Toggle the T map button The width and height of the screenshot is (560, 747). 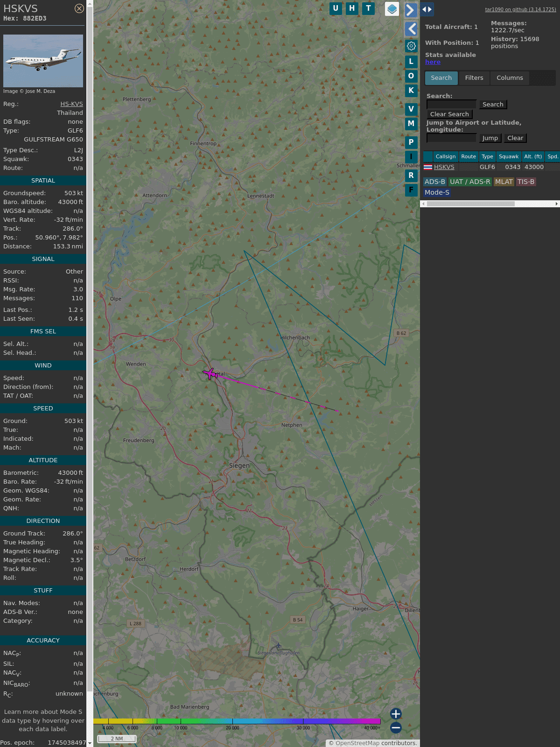pos(369,8)
